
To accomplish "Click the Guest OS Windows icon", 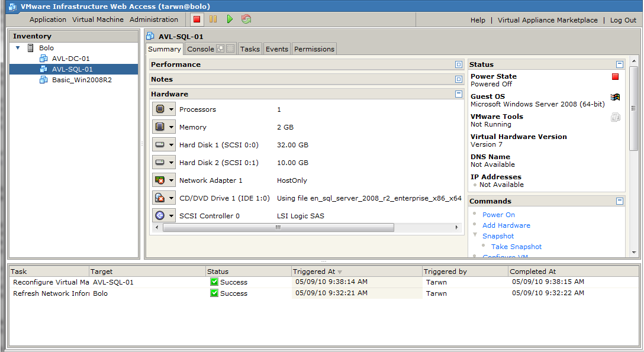I will tap(615, 97).
